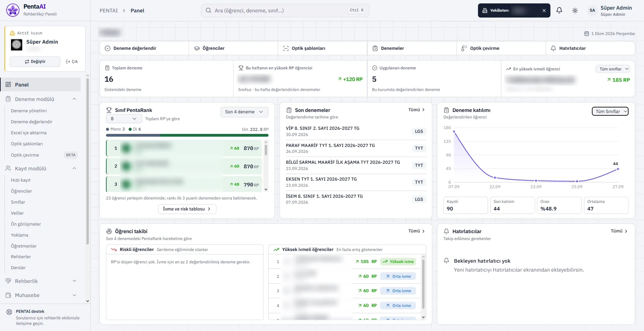644x331 pixels.
Task: Click Hatırlatıcılar quick action bell icon
Action: (553, 48)
